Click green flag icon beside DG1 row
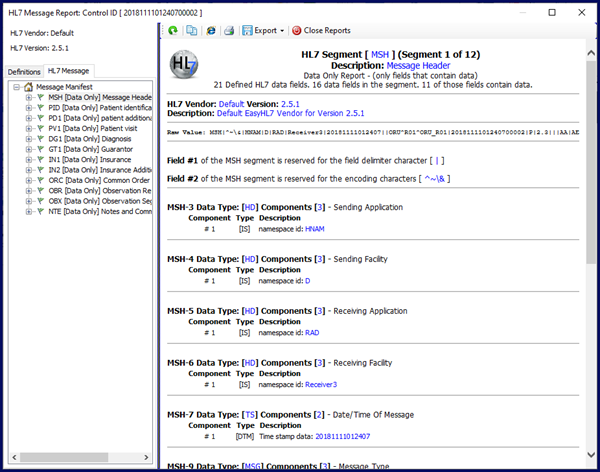The width and height of the screenshot is (600, 472). [x=41, y=139]
